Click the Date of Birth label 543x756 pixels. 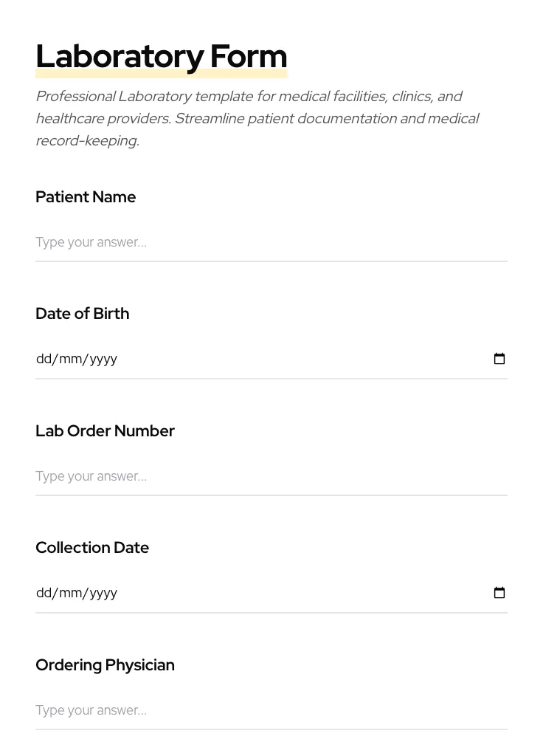pyautogui.click(x=83, y=314)
